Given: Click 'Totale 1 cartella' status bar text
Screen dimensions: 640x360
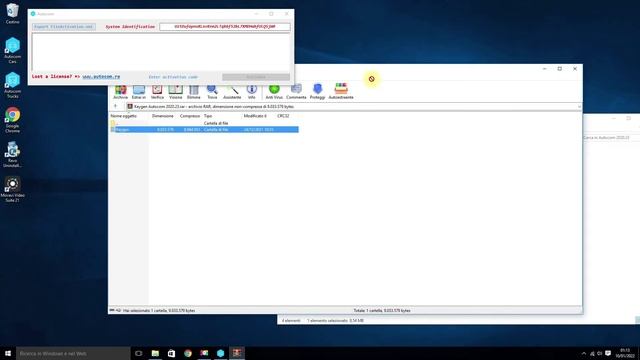Looking at the screenshot, I should pyautogui.click(x=382, y=311).
